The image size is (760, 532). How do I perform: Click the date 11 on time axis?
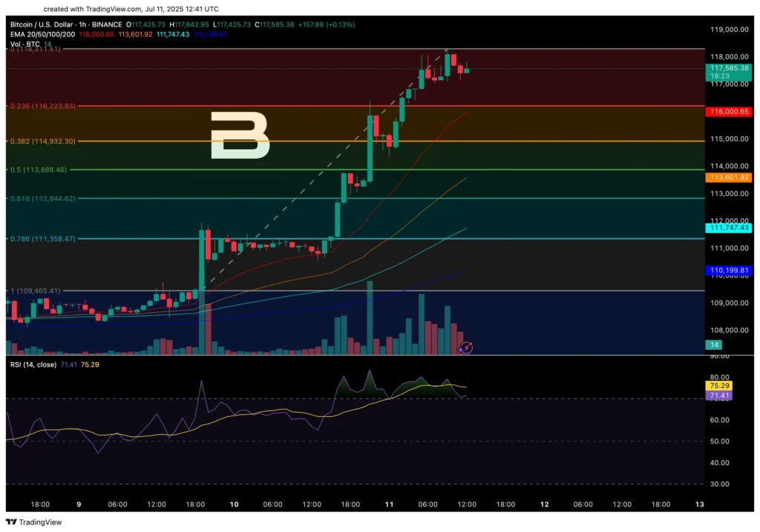point(389,504)
